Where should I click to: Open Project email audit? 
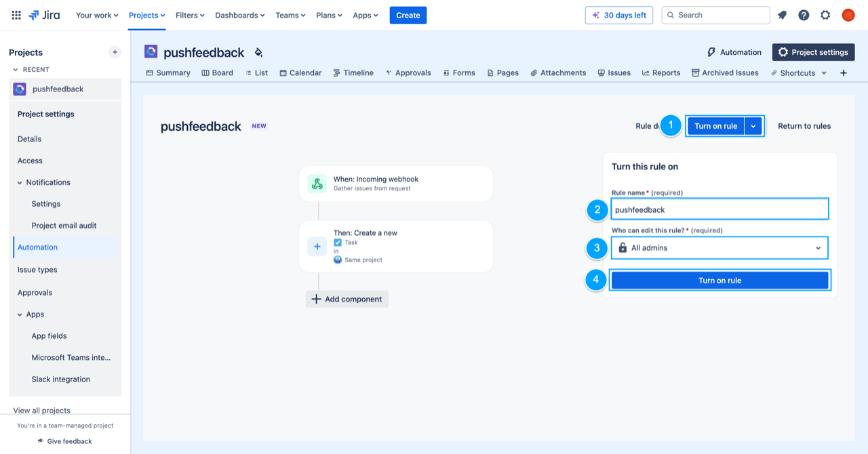pos(65,226)
